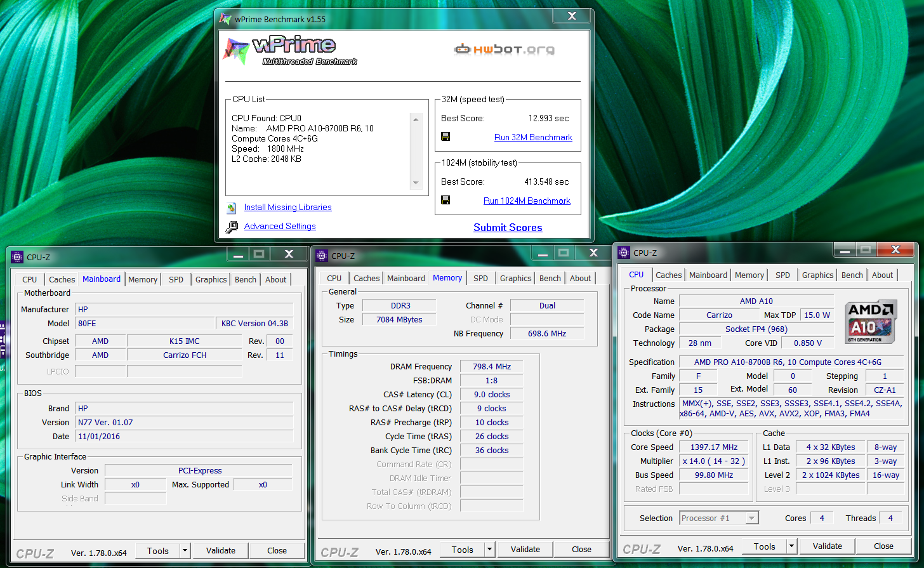This screenshot has height=568, width=924.
Task: Click the AMD A10 processor logo image
Action: tap(870, 322)
